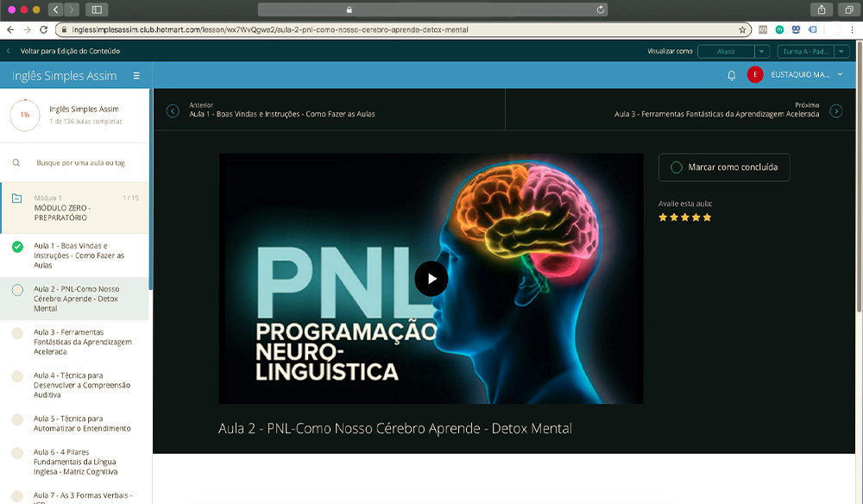Viewport: 863px width, 504px height.
Task: Open Aula 5 - Técnica para Automatizar lesson
Action: point(82,423)
